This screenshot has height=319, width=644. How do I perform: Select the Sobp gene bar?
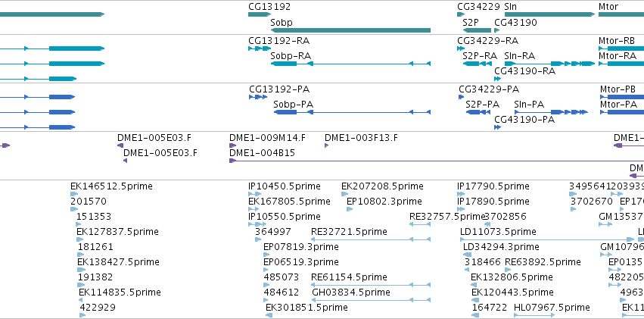[x=350, y=30]
